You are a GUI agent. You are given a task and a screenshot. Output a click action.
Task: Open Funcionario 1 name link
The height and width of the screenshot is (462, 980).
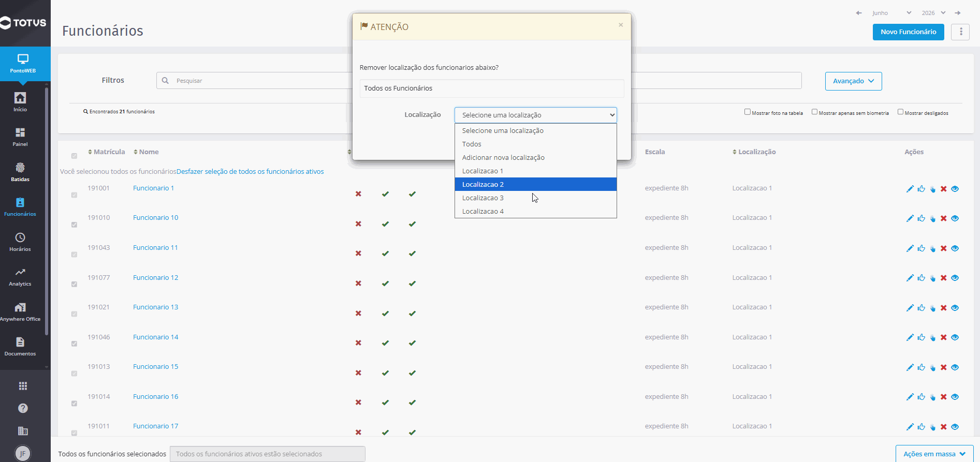(x=153, y=188)
